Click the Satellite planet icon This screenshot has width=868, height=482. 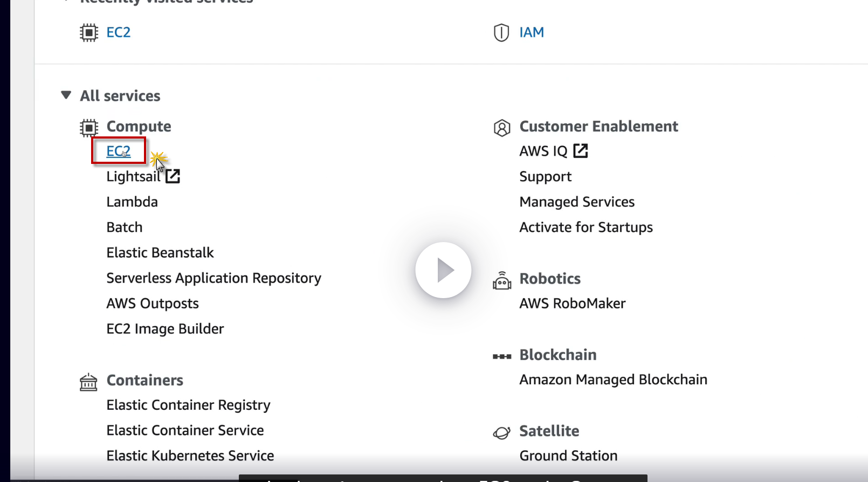click(x=502, y=432)
